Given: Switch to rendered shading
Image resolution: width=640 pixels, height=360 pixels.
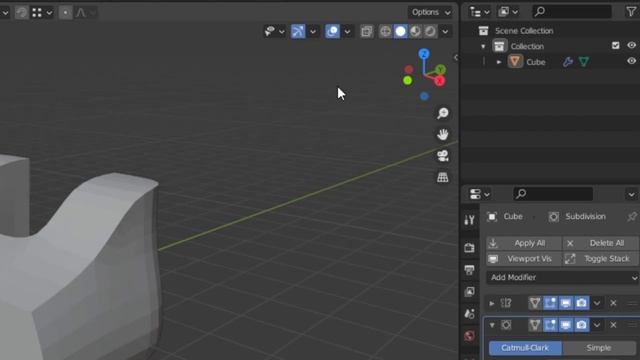Looking at the screenshot, I should pos(430,31).
